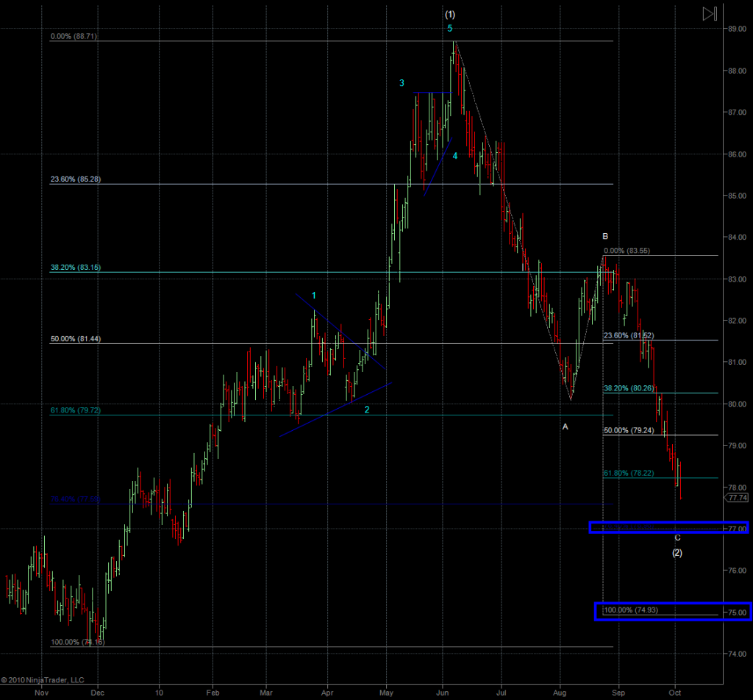Click the wave B text label

point(605,236)
